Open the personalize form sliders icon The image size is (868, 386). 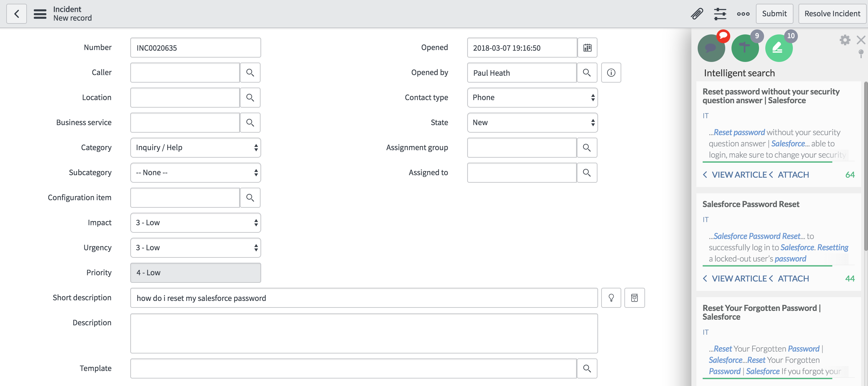pos(720,14)
